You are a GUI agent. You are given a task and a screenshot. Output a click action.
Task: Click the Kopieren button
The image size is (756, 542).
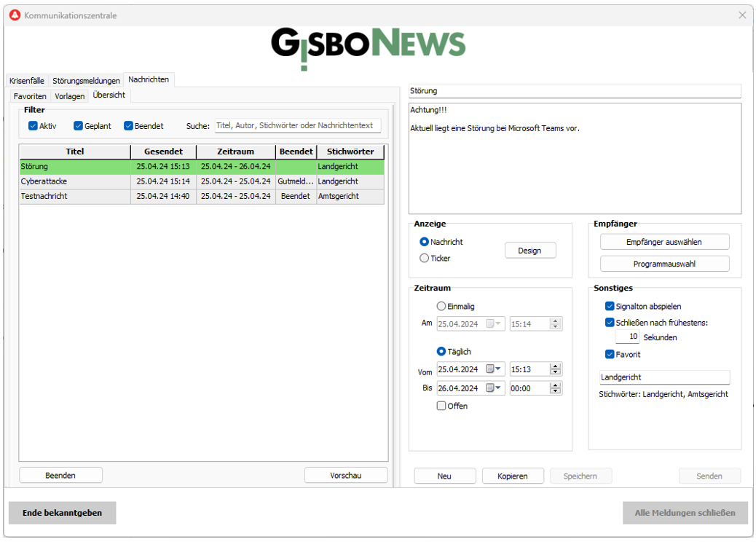(x=513, y=476)
